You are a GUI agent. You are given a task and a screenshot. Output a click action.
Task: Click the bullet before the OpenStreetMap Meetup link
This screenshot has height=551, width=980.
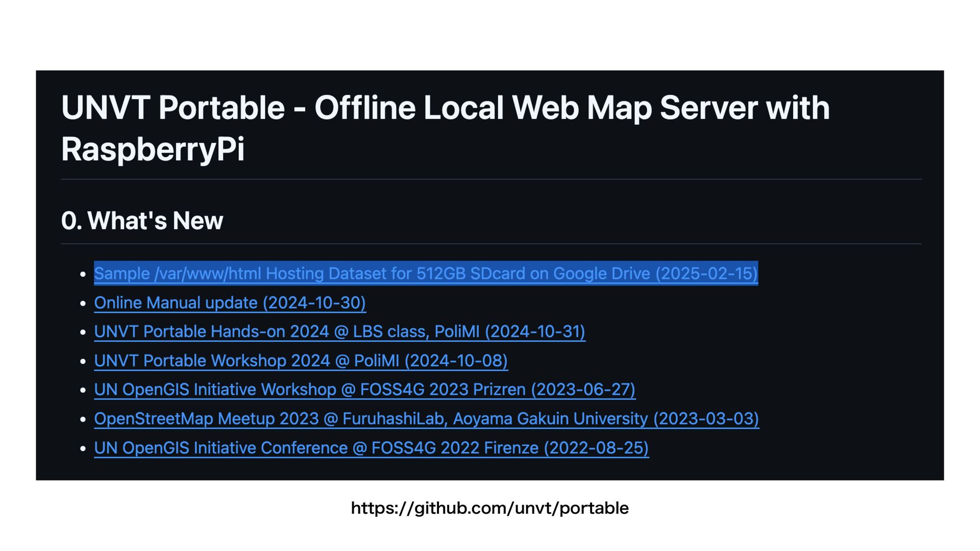[x=83, y=420]
